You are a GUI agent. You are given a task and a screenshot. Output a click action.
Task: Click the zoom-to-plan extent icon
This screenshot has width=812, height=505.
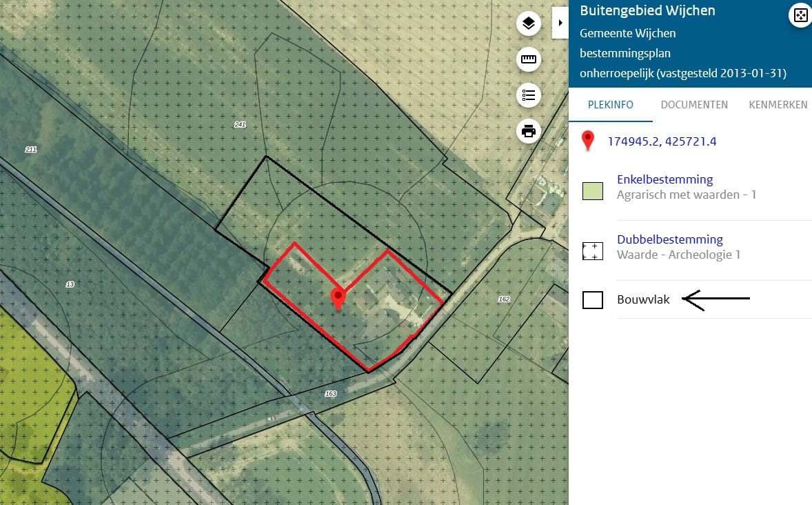800,16
